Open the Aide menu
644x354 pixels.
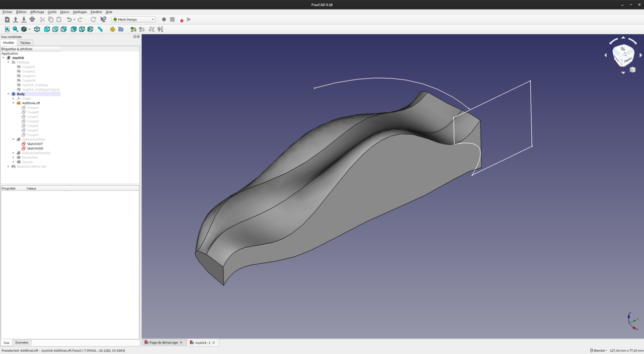click(109, 12)
